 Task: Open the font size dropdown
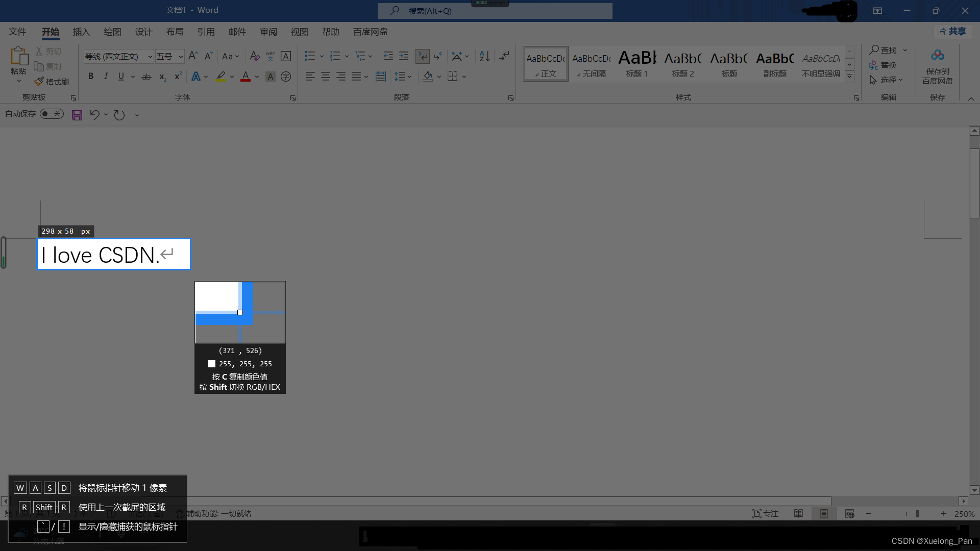[181, 57]
